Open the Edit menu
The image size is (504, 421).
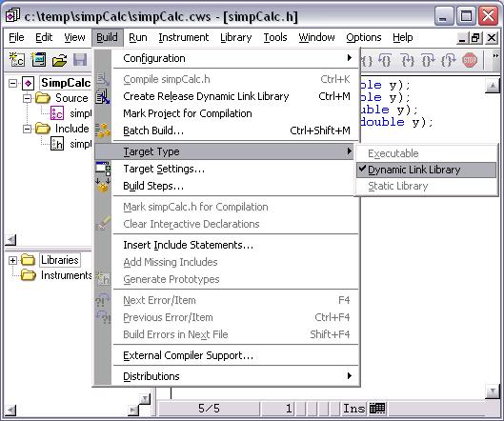click(44, 37)
